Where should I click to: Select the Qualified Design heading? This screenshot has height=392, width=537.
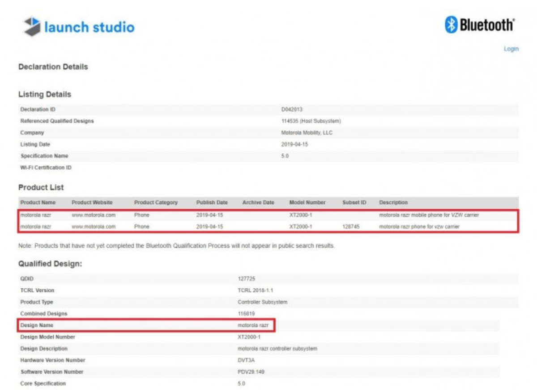tap(50, 264)
